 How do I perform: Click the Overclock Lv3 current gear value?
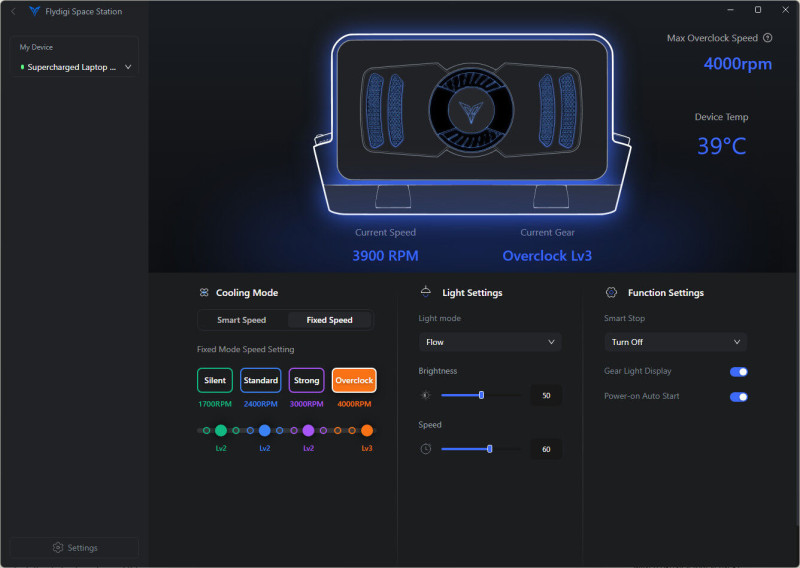coord(547,256)
